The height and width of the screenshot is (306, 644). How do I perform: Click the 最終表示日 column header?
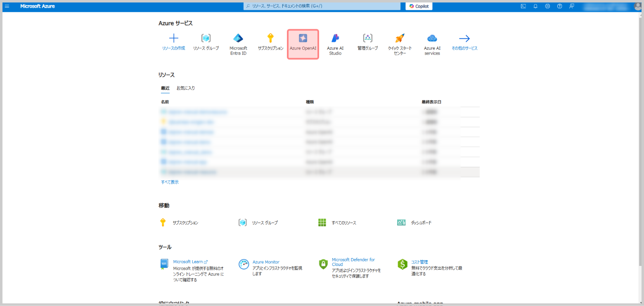(432, 102)
